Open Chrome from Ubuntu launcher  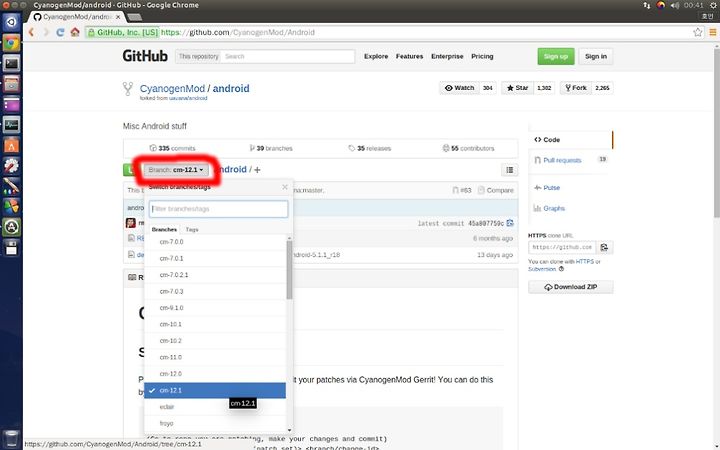(x=11, y=43)
